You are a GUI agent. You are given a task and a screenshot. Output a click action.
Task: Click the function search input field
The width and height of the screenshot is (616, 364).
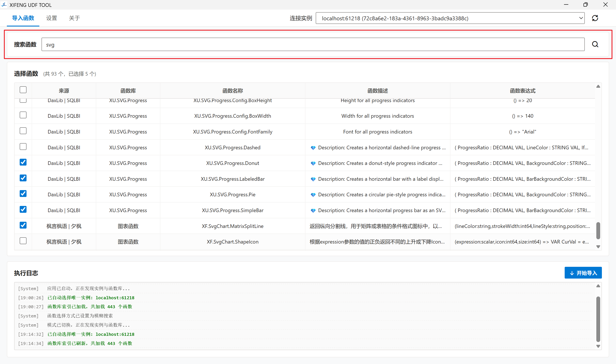pyautogui.click(x=313, y=44)
